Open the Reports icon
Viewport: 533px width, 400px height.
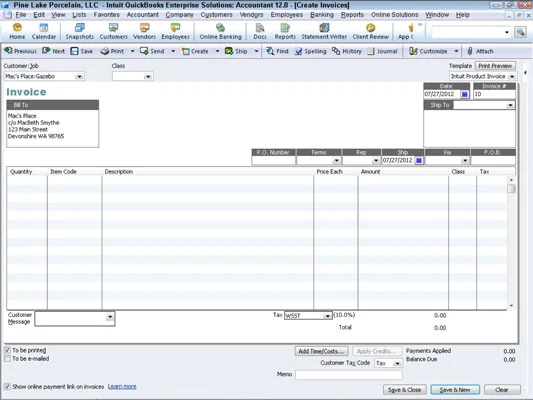click(x=285, y=31)
